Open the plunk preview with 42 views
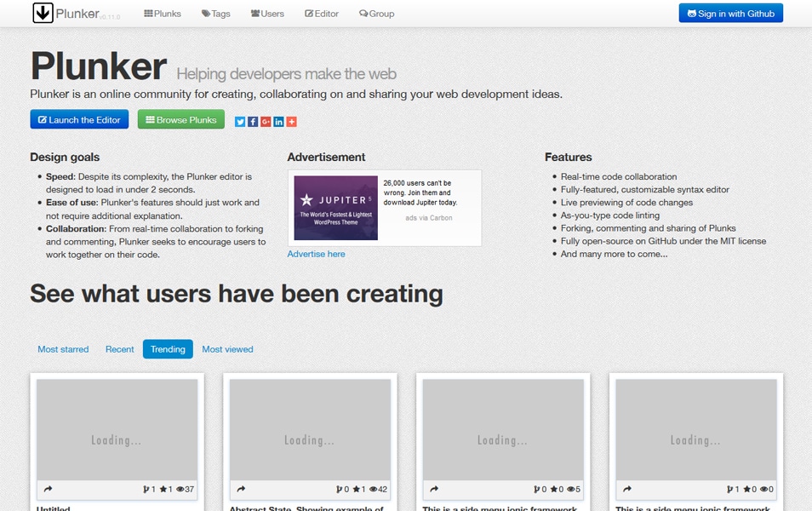 pos(310,429)
